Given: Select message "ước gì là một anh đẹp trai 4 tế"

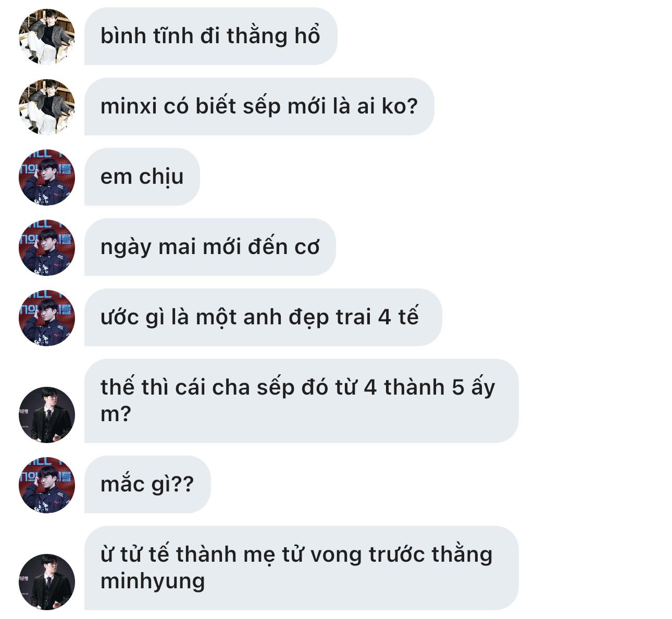Looking at the screenshot, I should pyautogui.click(x=263, y=318).
